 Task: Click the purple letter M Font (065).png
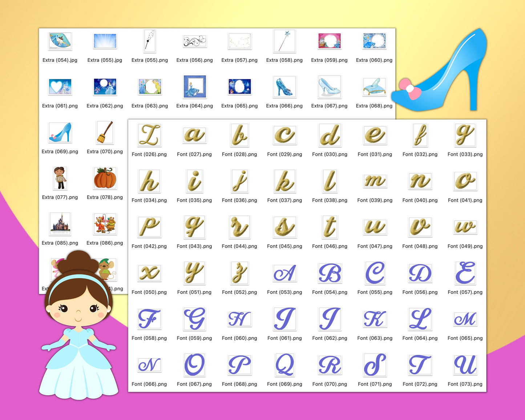[465, 319]
